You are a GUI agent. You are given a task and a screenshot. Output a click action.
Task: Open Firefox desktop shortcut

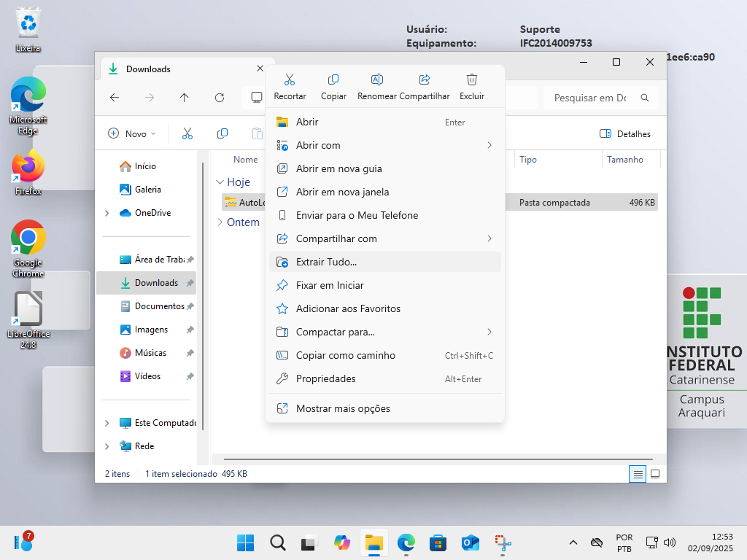click(x=28, y=172)
